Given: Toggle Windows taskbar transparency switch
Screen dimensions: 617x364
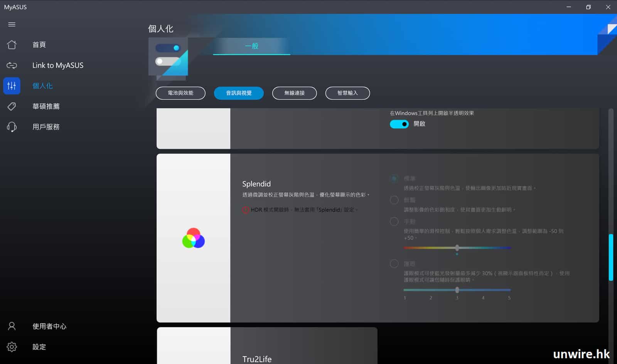Looking at the screenshot, I should pos(399,124).
